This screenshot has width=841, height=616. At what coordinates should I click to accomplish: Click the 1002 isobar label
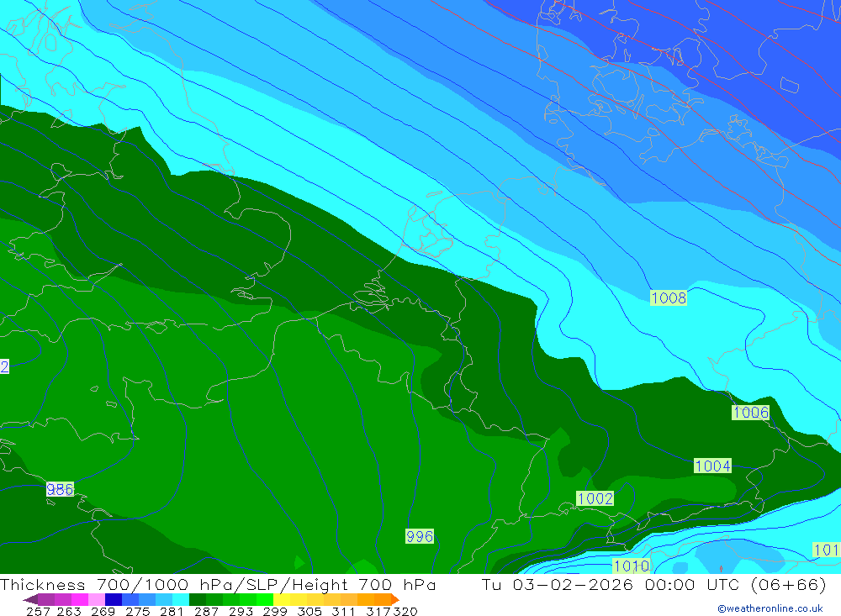(x=595, y=498)
